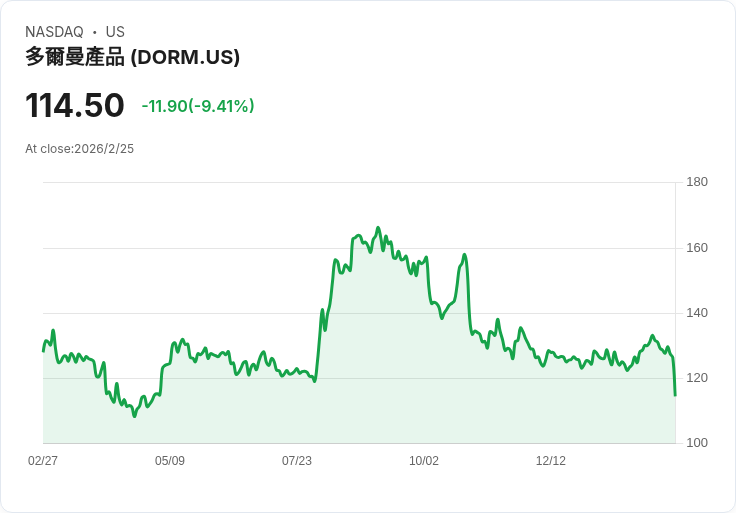
Task: Select the 02/27 date on x-axis
Action: coord(43,461)
